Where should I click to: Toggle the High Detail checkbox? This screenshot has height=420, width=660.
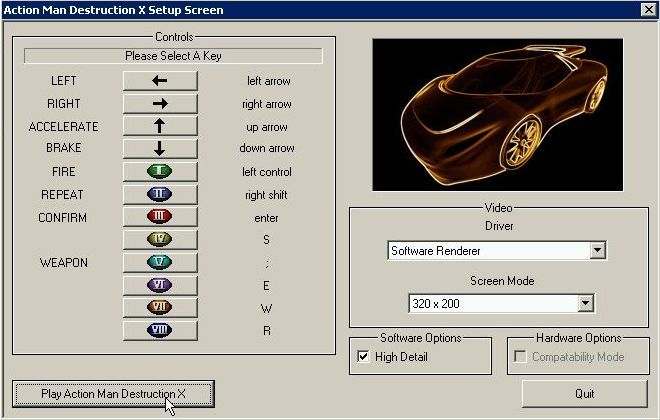pyautogui.click(x=363, y=356)
